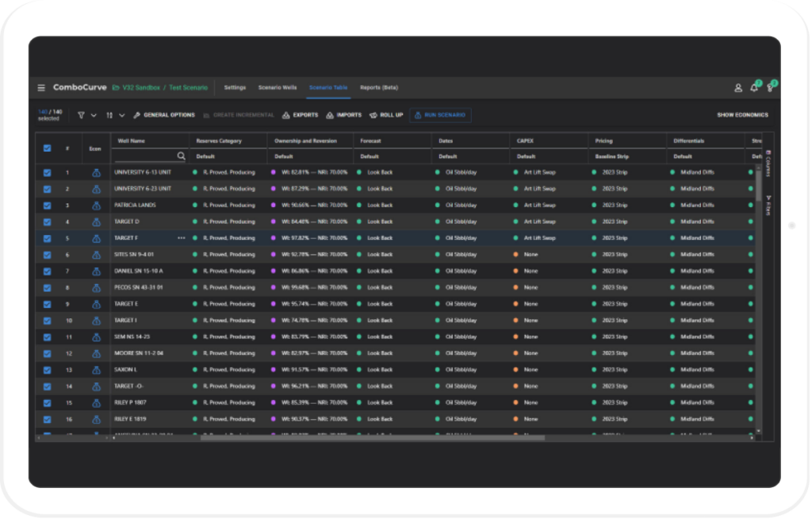Open General Options
Screen dimensions: 812x519
coord(164,115)
